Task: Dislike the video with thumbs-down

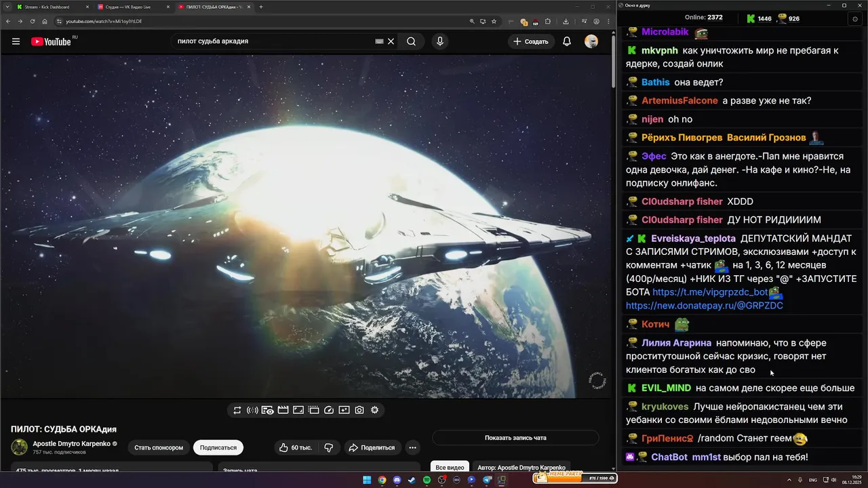Action: pyautogui.click(x=329, y=447)
